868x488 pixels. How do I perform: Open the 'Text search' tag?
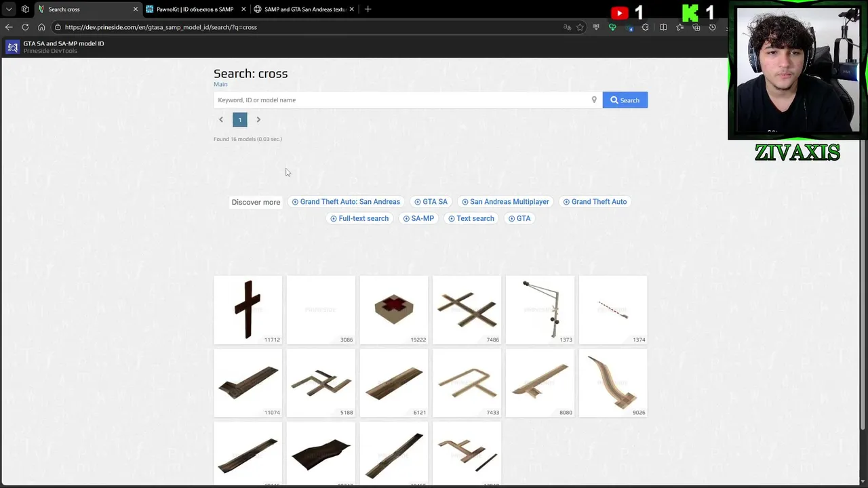pos(471,218)
